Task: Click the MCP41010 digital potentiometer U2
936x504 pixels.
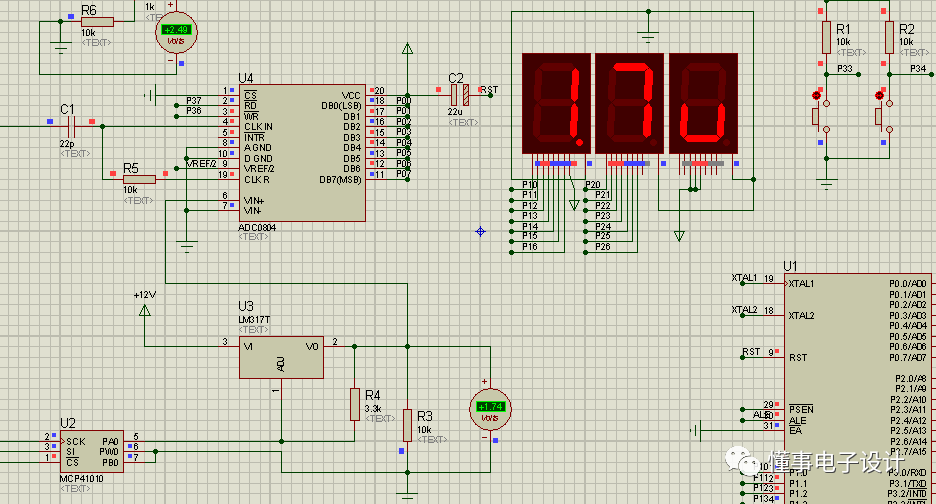Action: (x=91, y=451)
